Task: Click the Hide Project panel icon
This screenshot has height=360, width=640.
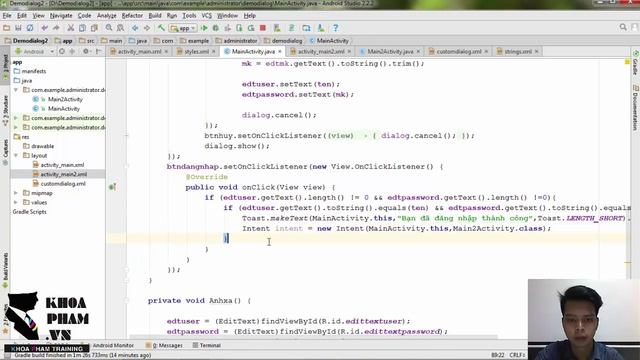Action: click(98, 51)
